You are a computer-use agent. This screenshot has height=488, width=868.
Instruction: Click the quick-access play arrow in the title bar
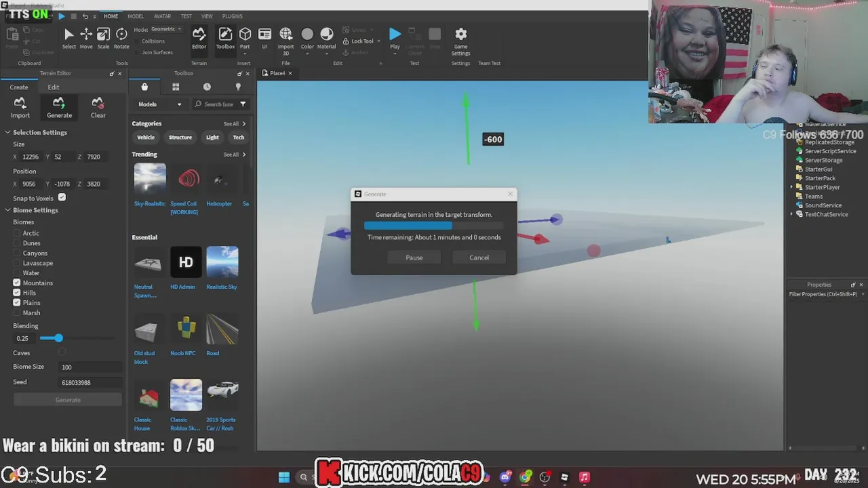pyautogui.click(x=62, y=16)
